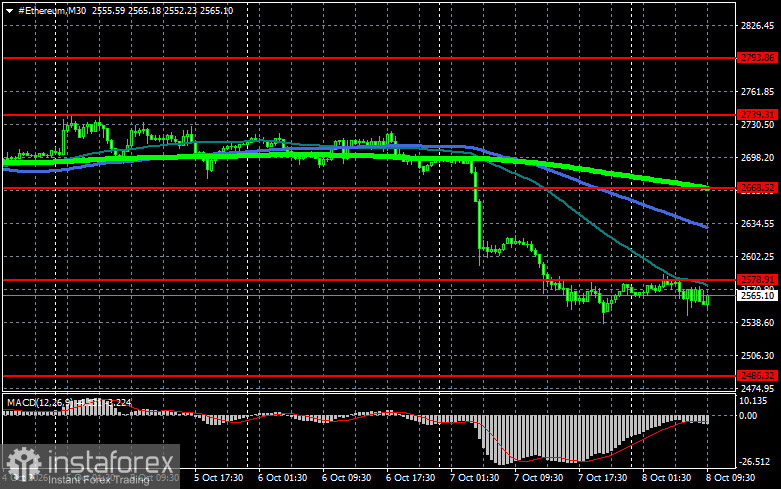
Task: Click the -26.512 MACD scale value
Action: 756,462
